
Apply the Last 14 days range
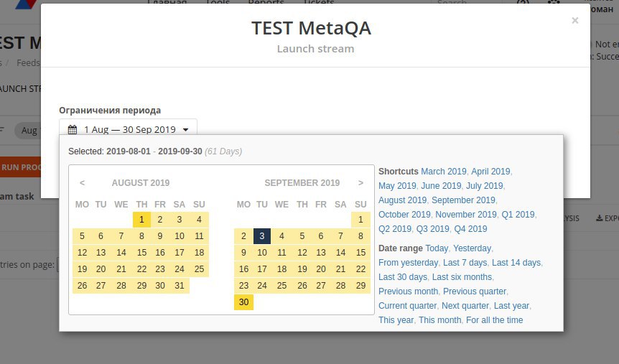[516, 263]
